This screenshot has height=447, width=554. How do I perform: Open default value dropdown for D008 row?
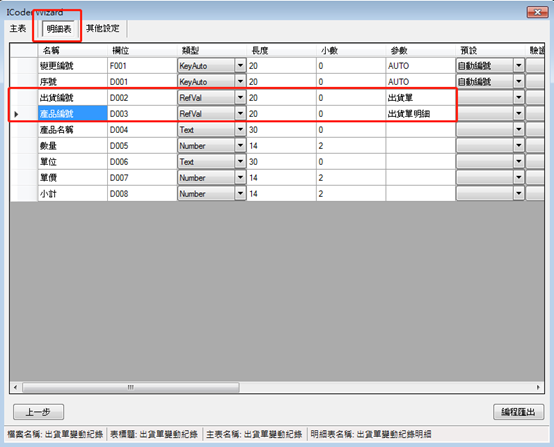point(519,194)
